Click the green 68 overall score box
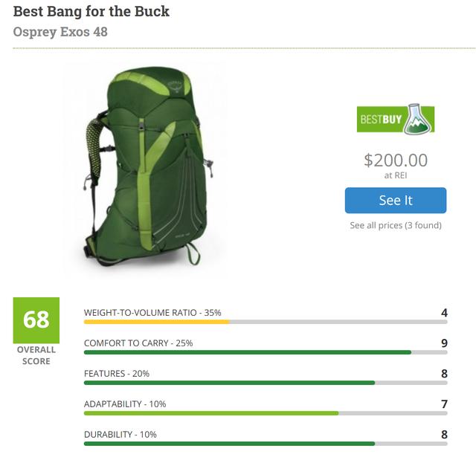 coord(36,320)
